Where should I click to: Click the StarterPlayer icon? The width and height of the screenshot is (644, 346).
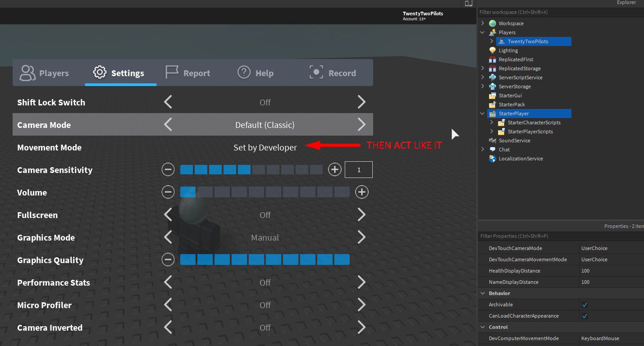click(x=493, y=114)
